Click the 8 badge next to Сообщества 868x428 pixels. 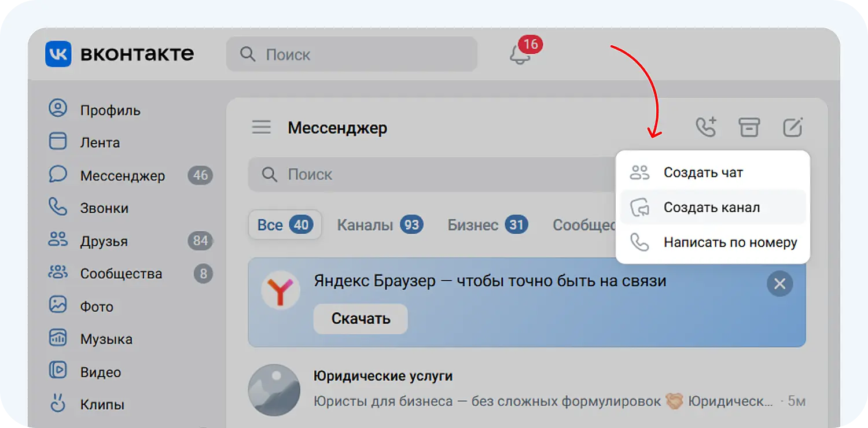[203, 274]
